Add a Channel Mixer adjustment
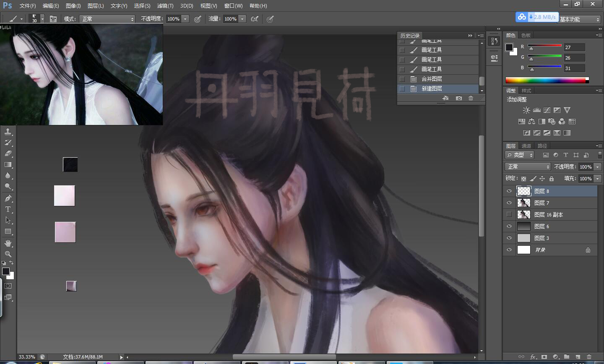The height and width of the screenshot is (364, 604). [562, 122]
